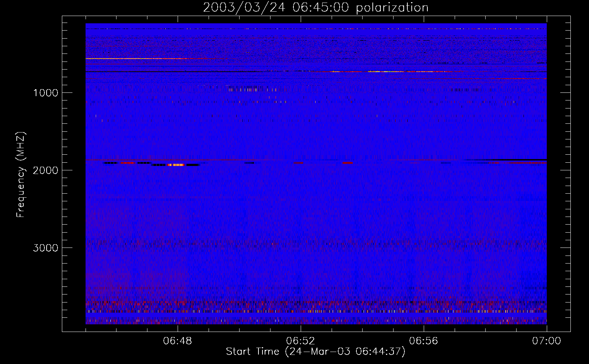589x364 pixels.
Task: Click the '06:52' time tick label
Action: 301,341
